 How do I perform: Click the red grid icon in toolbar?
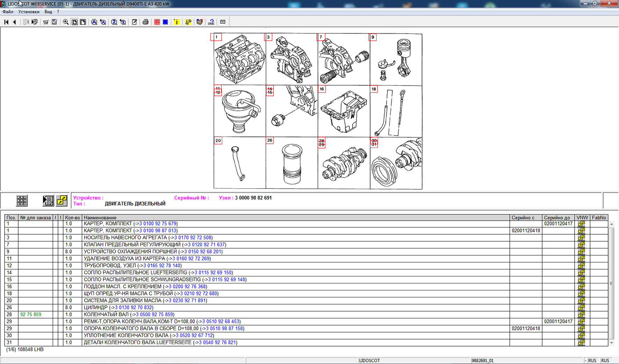click(157, 22)
